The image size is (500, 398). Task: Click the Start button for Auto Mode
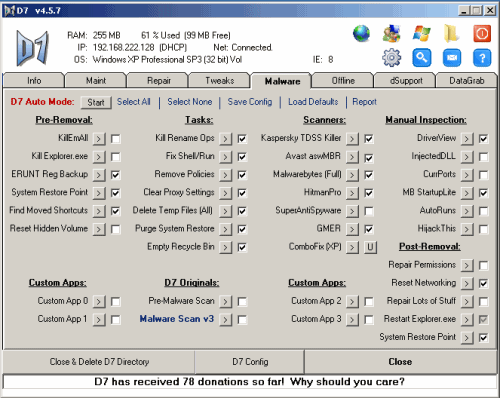tap(96, 102)
